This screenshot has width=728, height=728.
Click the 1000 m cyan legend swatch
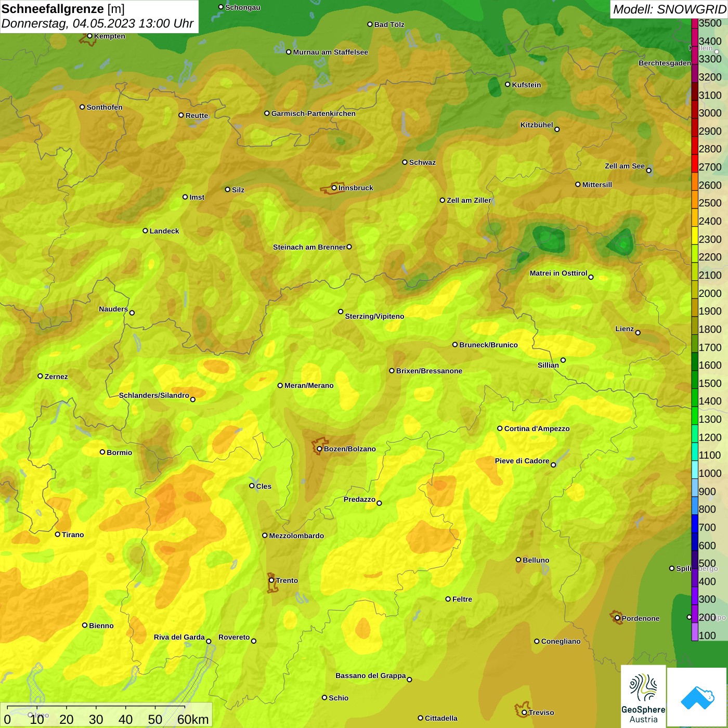click(694, 469)
